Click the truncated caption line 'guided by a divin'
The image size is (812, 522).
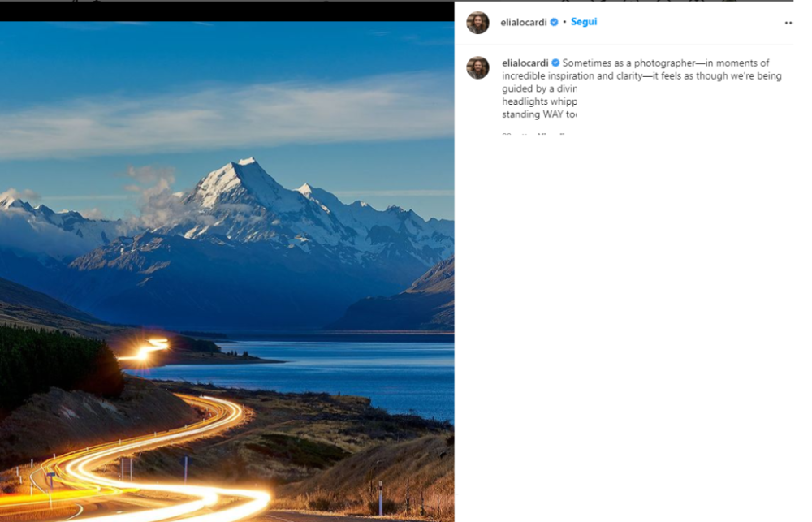tap(539, 88)
